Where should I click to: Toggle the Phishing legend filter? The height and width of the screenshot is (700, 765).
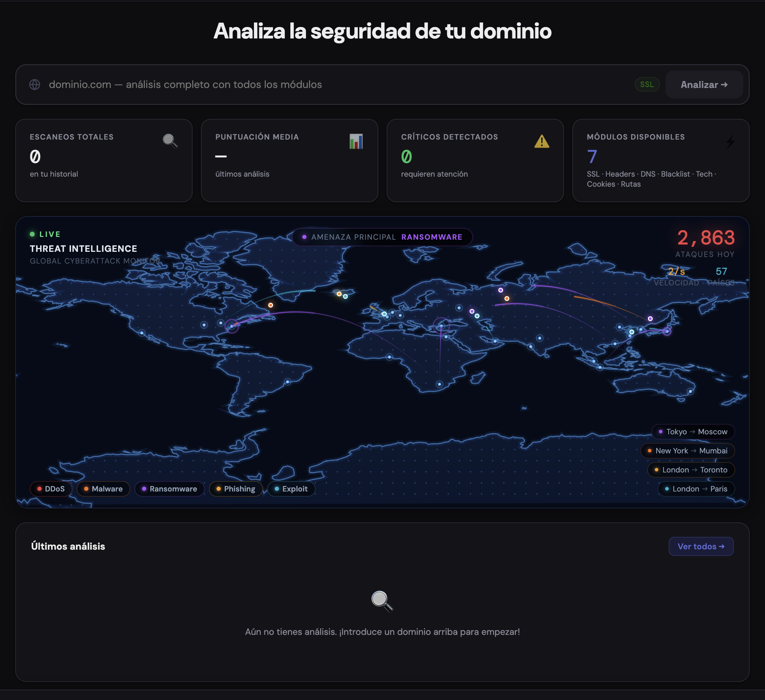pos(236,489)
